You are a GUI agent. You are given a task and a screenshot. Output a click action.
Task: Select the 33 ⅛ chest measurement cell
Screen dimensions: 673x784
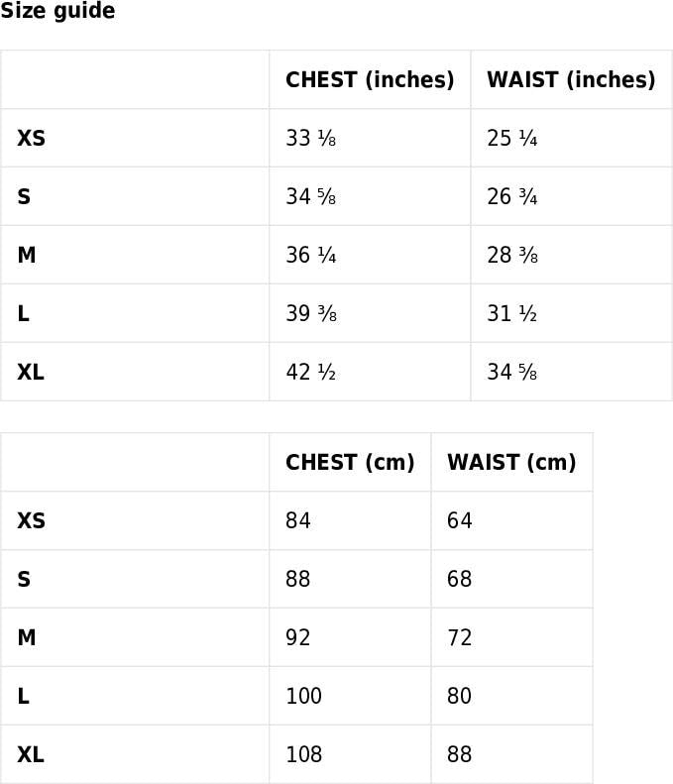pyautogui.click(x=311, y=139)
